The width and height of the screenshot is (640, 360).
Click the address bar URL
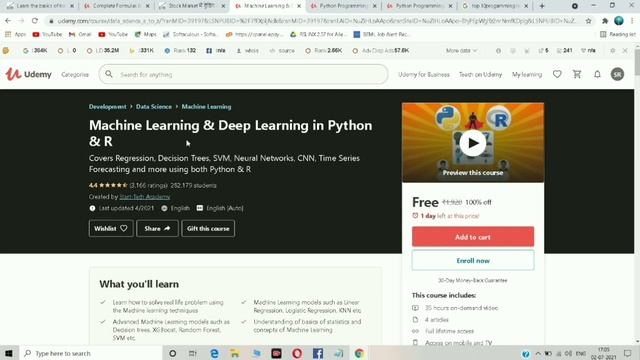(316, 21)
